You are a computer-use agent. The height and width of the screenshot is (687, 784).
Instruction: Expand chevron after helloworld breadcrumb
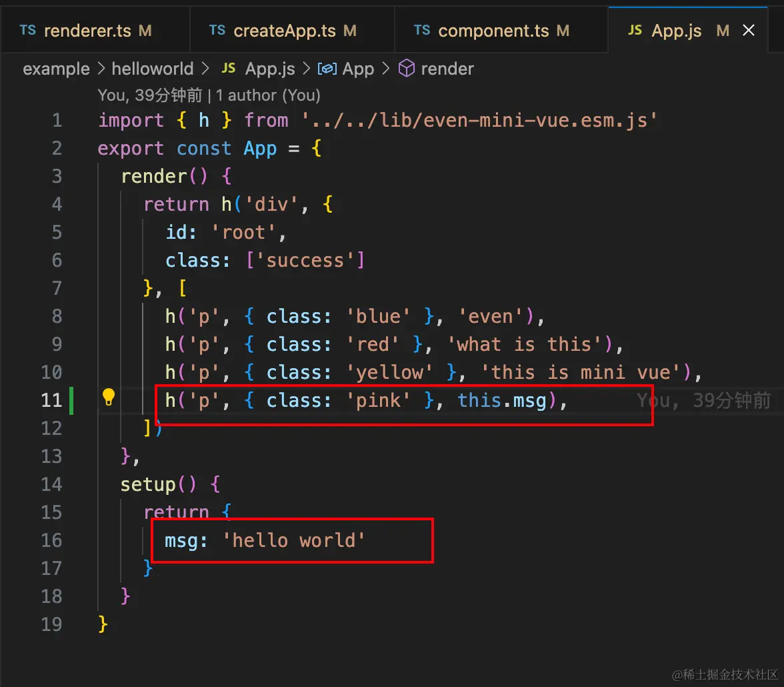coord(205,69)
